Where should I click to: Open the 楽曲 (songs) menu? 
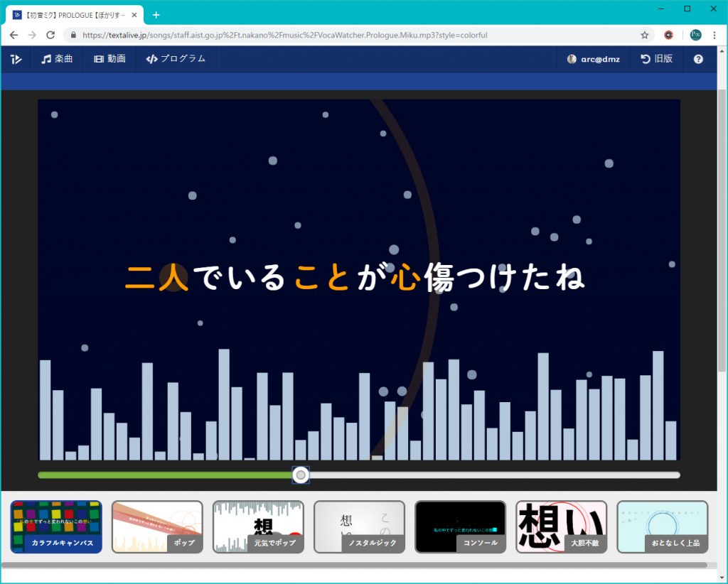(x=57, y=59)
